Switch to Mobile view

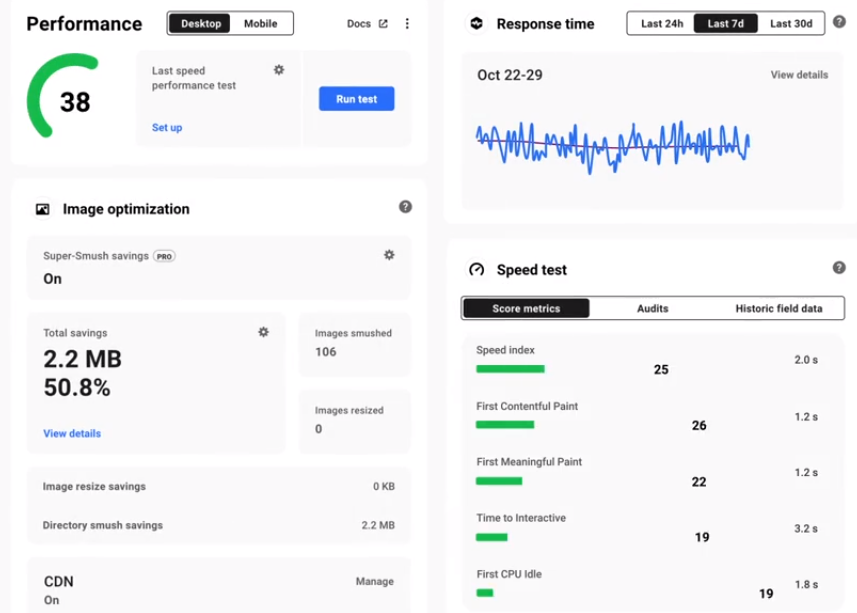click(261, 24)
